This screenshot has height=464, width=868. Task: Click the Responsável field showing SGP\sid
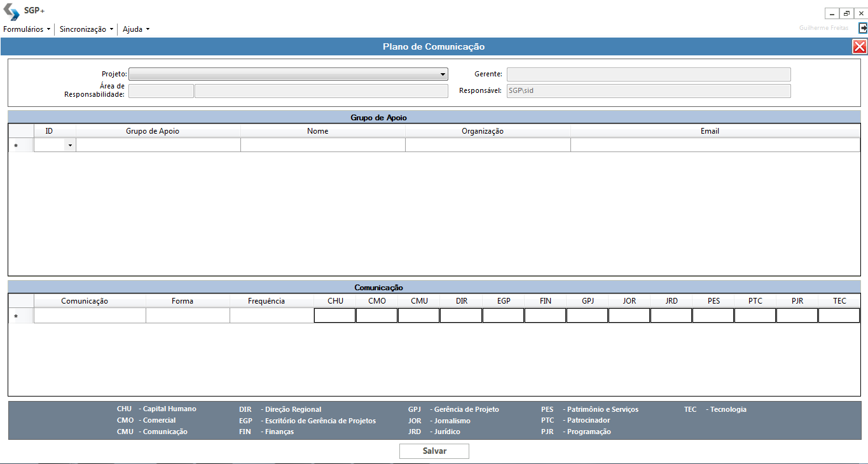(x=649, y=91)
